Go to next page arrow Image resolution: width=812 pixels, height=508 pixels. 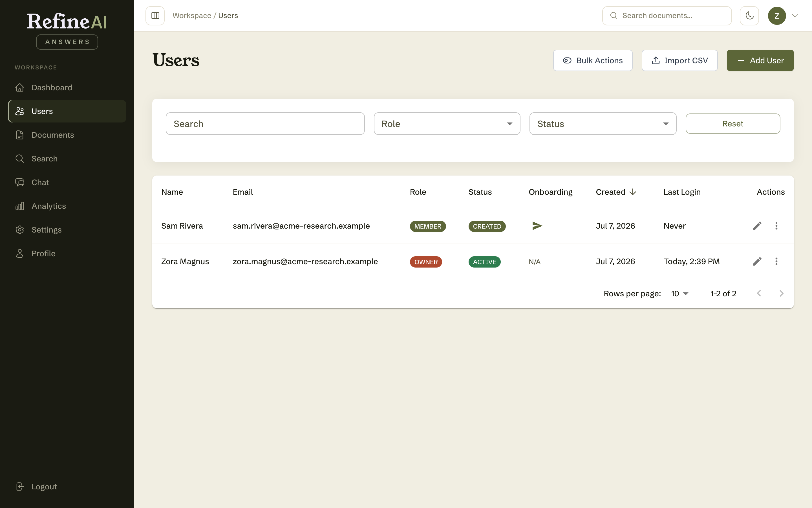coord(781,294)
